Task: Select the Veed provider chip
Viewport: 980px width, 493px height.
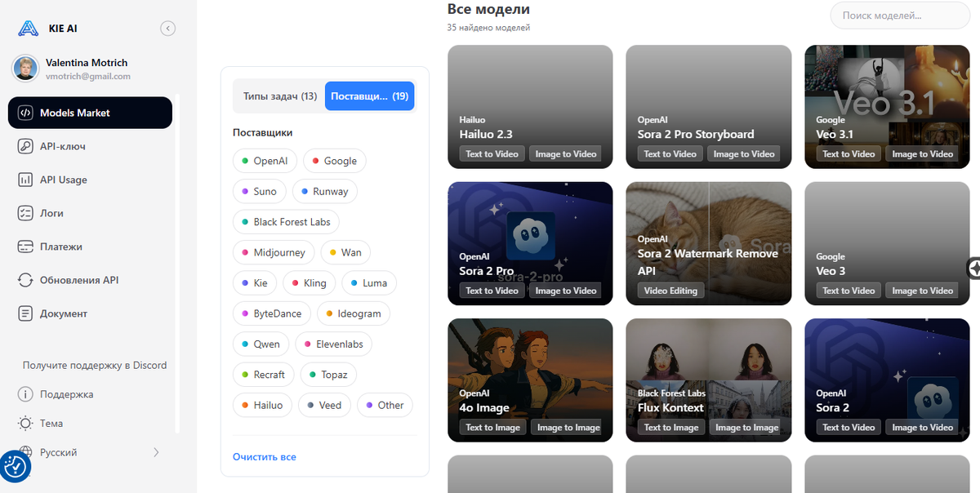Action: [x=324, y=405]
